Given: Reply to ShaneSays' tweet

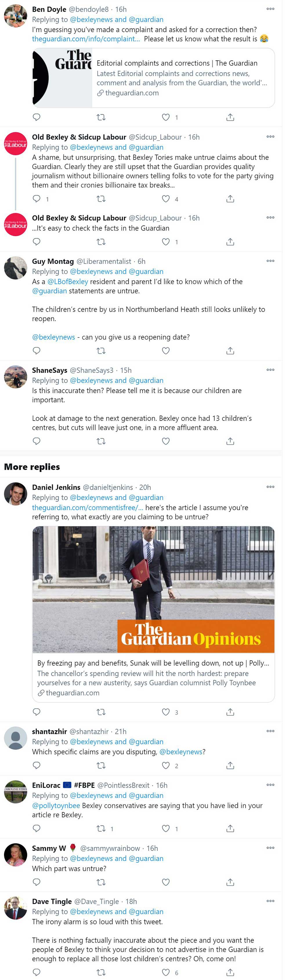Looking at the screenshot, I should [x=37, y=441].
